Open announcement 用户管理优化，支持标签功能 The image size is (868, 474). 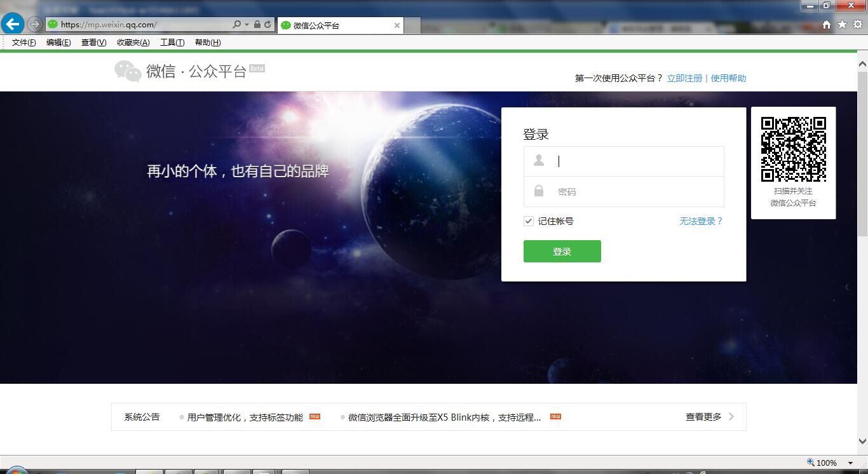tap(245, 417)
